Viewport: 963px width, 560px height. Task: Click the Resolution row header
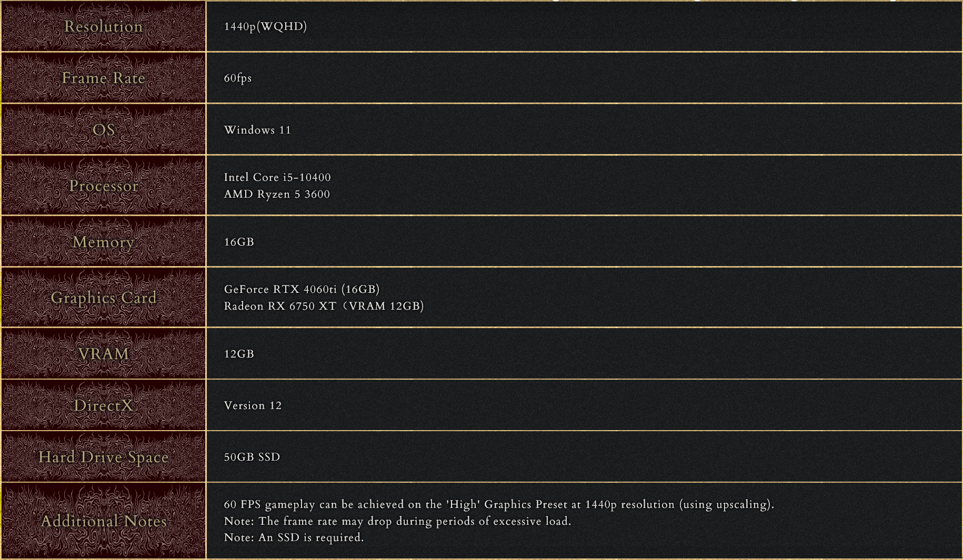[103, 26]
